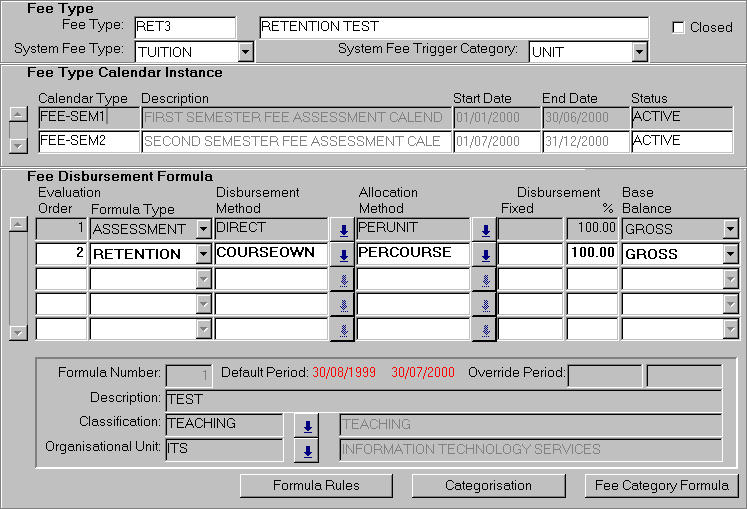Open lookup beside Organisational Unit ITS field

coord(308,451)
